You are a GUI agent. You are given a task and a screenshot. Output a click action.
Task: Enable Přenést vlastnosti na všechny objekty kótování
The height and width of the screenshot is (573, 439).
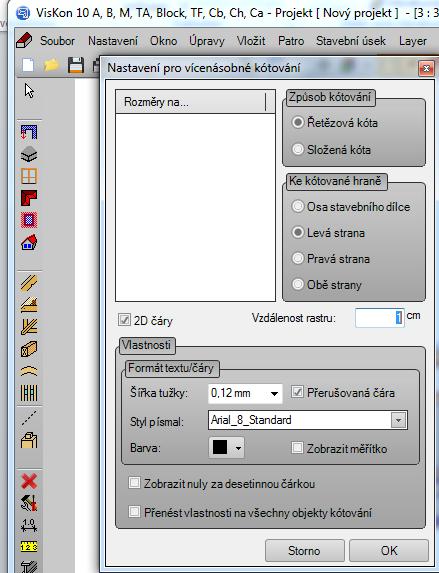pos(134,512)
